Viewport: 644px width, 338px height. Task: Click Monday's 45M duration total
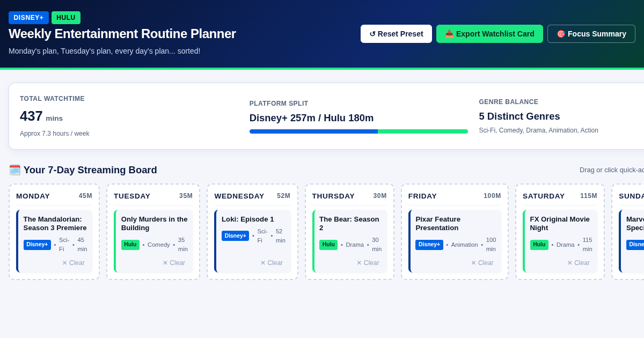85,196
